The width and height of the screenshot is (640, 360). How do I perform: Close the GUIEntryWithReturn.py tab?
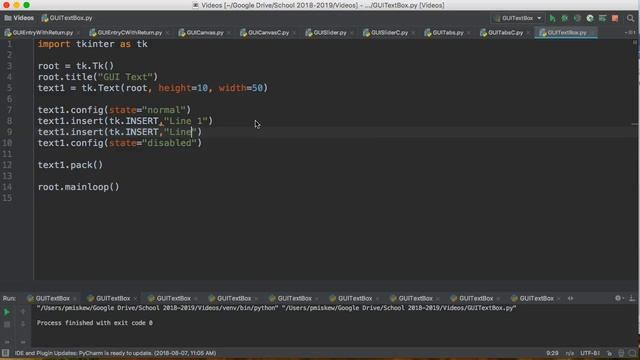tap(78, 33)
